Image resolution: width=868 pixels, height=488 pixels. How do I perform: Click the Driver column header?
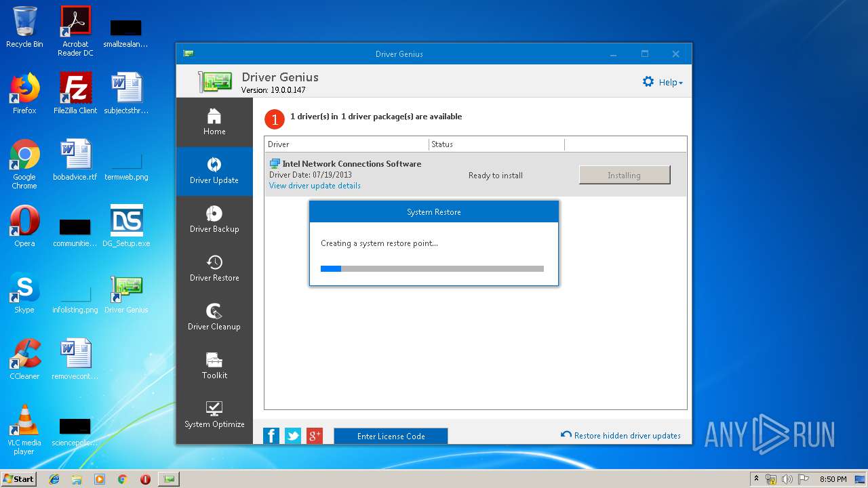click(x=347, y=144)
